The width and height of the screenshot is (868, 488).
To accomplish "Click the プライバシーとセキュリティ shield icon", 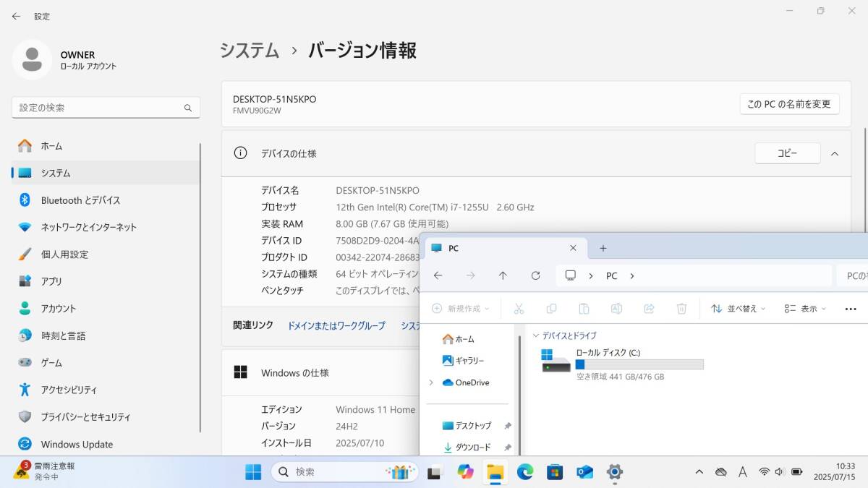I will [25, 417].
